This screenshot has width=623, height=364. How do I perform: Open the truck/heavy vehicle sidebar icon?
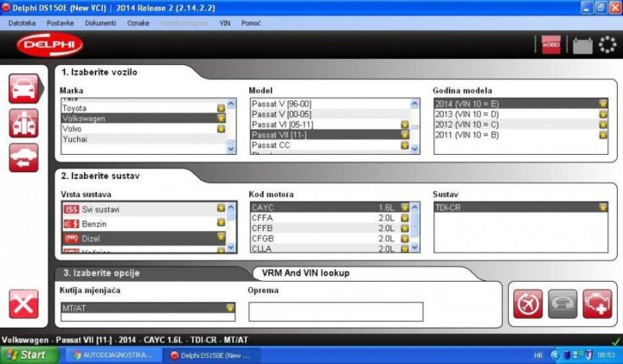coord(24,123)
